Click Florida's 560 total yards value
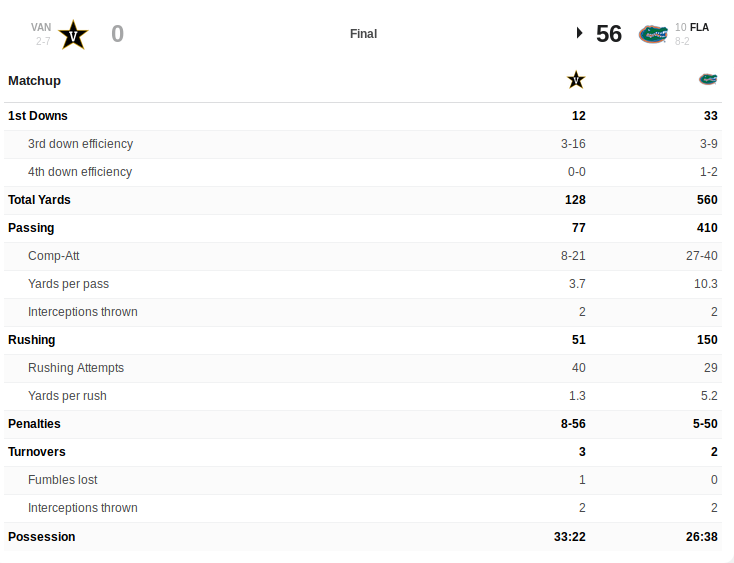The image size is (734, 563). coord(707,200)
